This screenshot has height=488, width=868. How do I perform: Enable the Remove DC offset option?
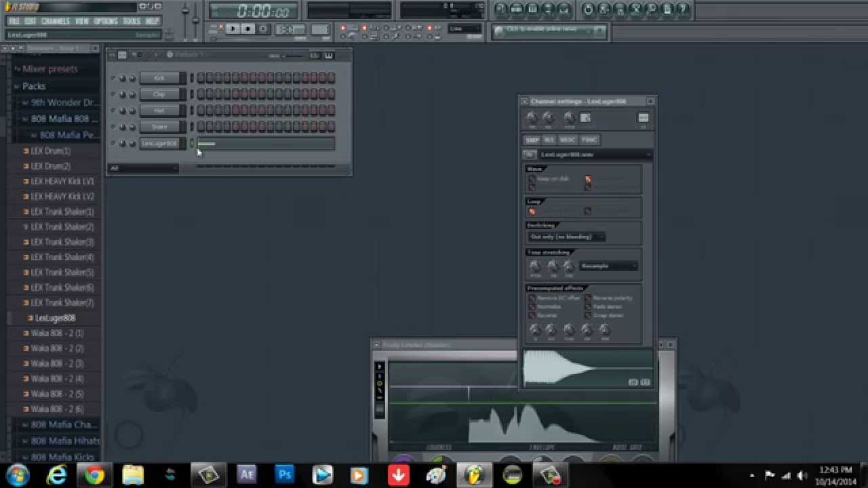pos(532,298)
